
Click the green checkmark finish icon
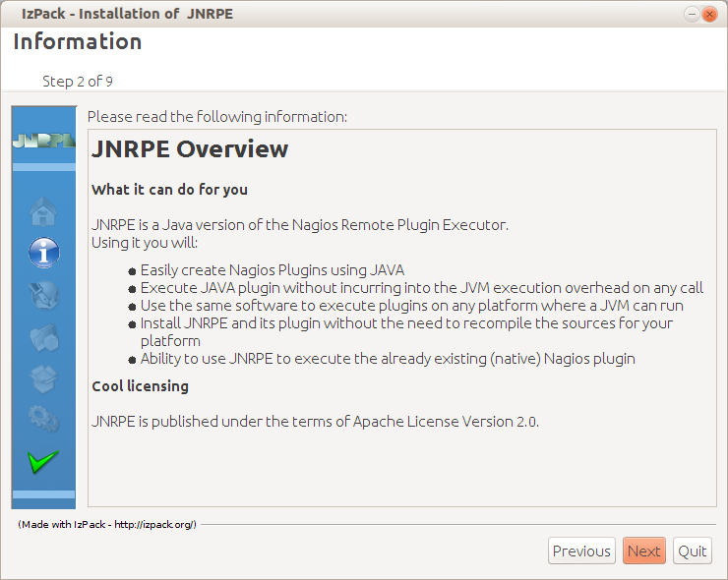pos(43,462)
